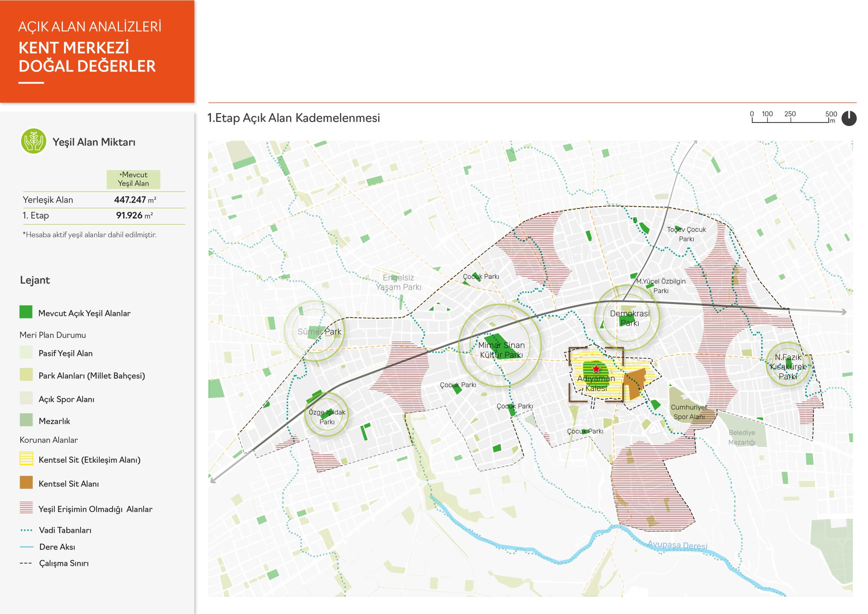Click the Mezarlık legend swatch
This screenshot has height=614, width=868.
pos(26,420)
